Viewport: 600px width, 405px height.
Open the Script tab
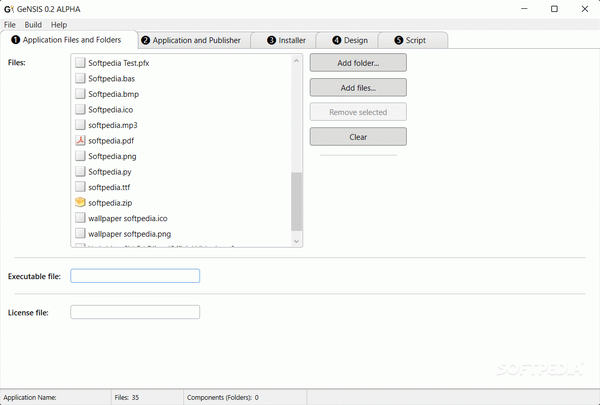point(413,40)
